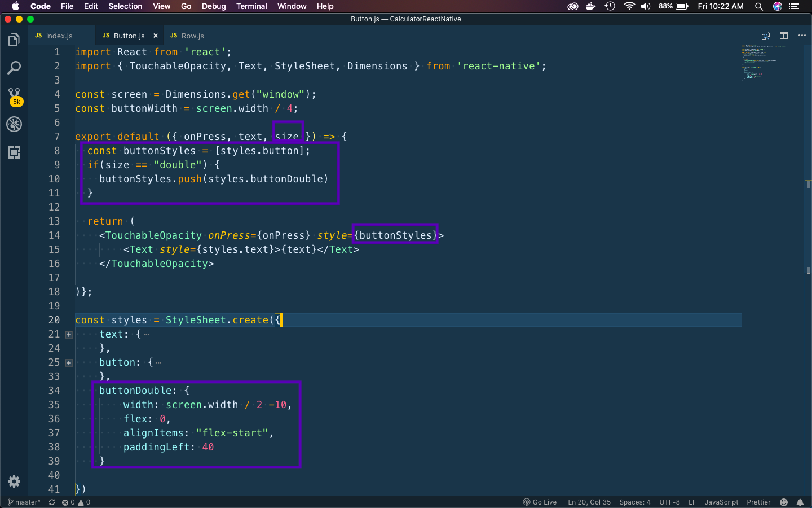This screenshot has width=812, height=508.
Task: Select language mode JavaScript in status bar
Action: [x=721, y=502]
